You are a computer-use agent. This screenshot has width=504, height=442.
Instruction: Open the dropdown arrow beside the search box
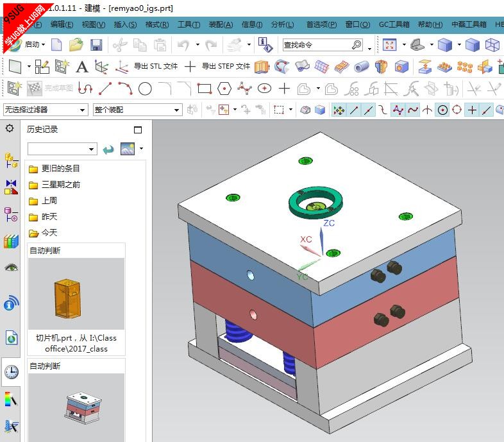point(369,49)
